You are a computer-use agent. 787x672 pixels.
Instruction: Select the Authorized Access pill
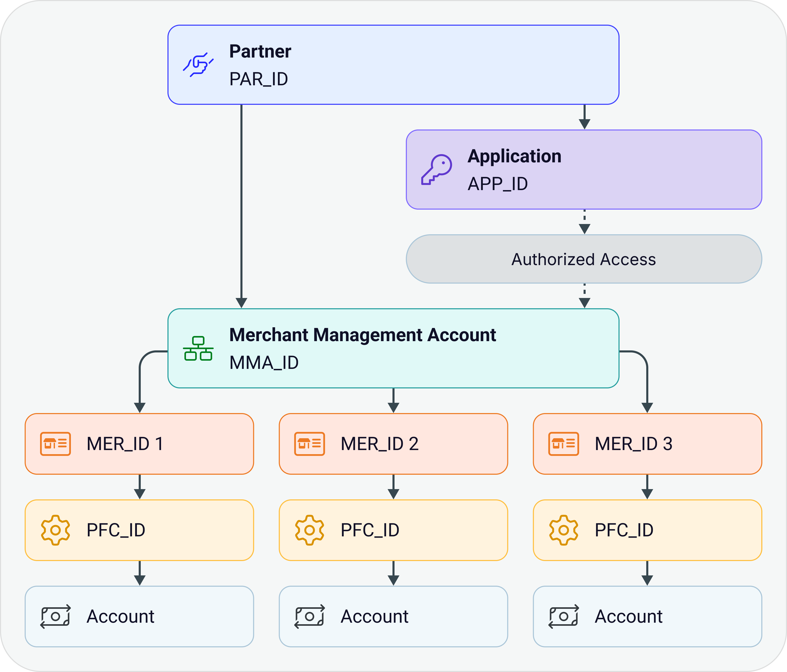point(584,259)
